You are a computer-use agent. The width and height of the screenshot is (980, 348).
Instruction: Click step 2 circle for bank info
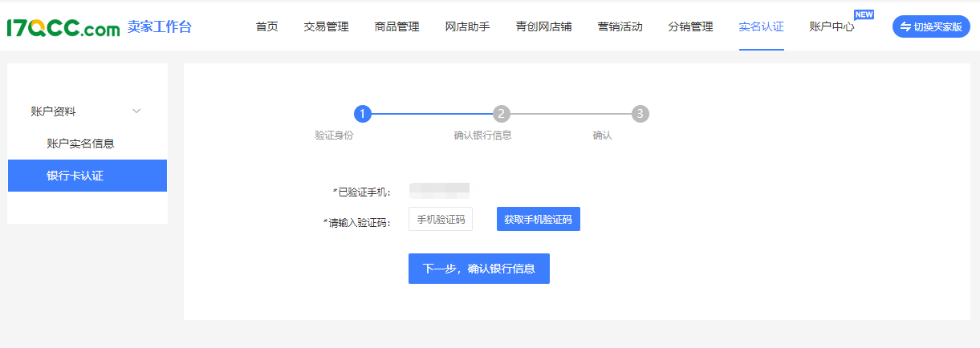click(502, 114)
